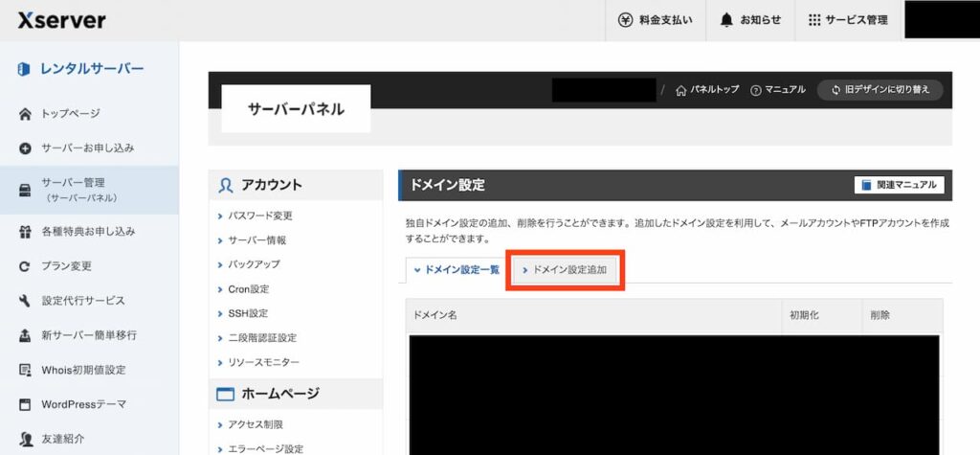Select the ドメイン設定一覧 tab
Viewport: 980px width, 455px height.
click(457, 270)
